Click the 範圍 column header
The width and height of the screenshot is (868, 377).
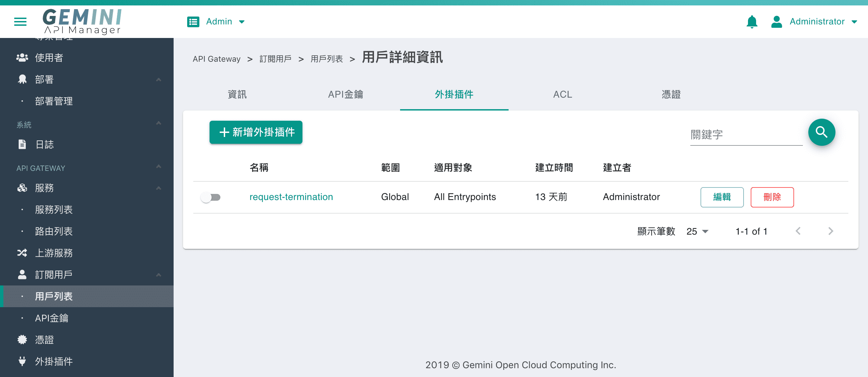tap(391, 167)
